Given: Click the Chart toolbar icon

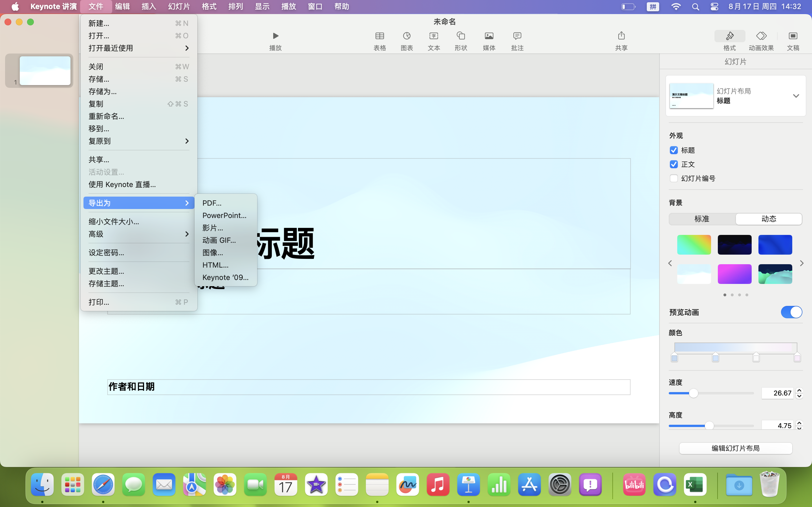Looking at the screenshot, I should [407, 36].
